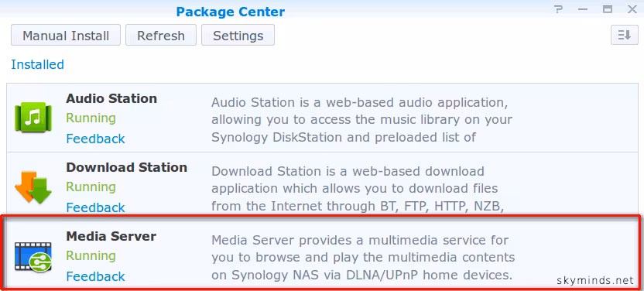
Task: Click the Audio Station music note icon
Action: (x=33, y=118)
